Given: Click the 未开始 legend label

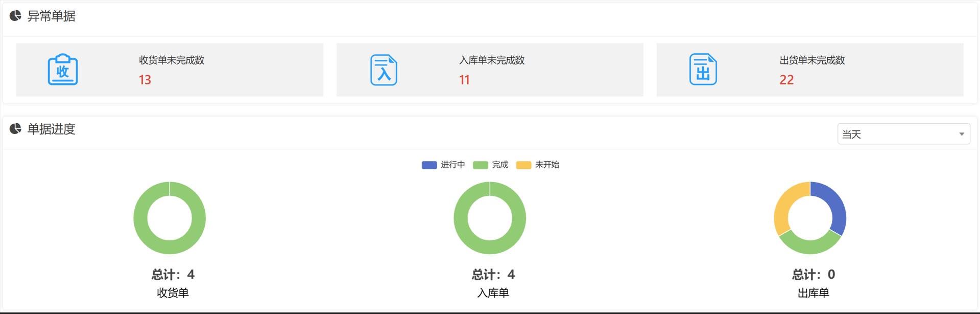Looking at the screenshot, I should coord(547,165).
